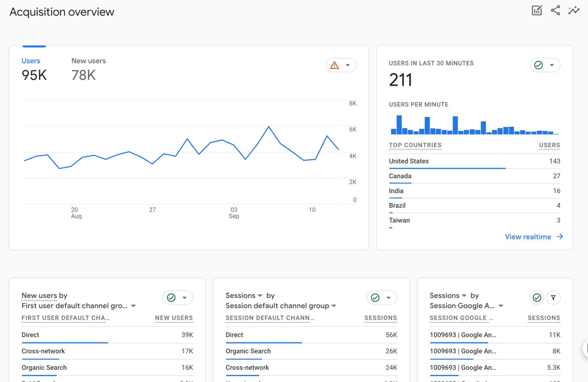Click the View realtime link
Viewport: 588px width, 382px height.
point(528,237)
